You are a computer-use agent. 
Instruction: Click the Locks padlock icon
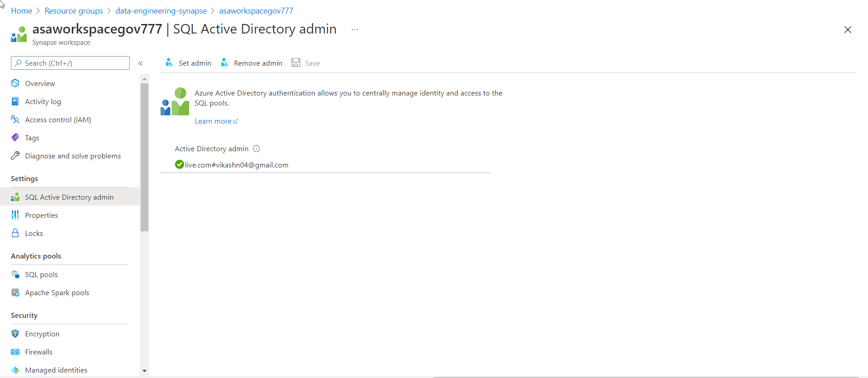pos(15,233)
